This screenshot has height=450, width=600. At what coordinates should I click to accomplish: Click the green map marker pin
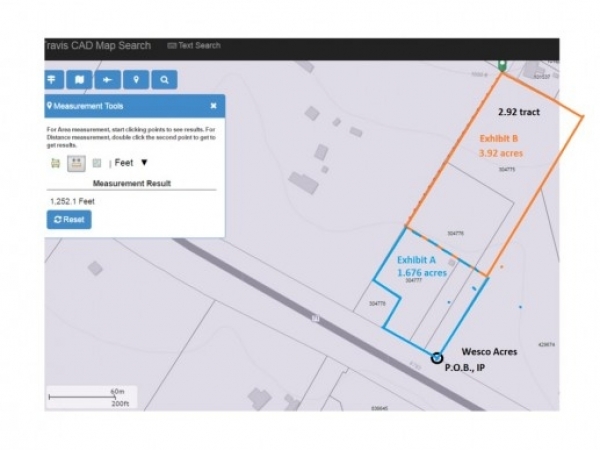[502, 65]
